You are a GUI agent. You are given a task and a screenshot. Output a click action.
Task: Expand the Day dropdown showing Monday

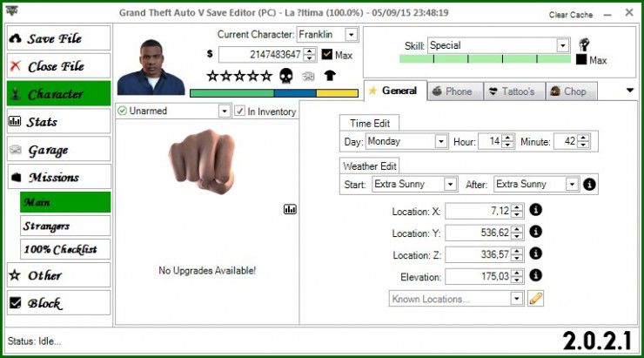click(440, 141)
